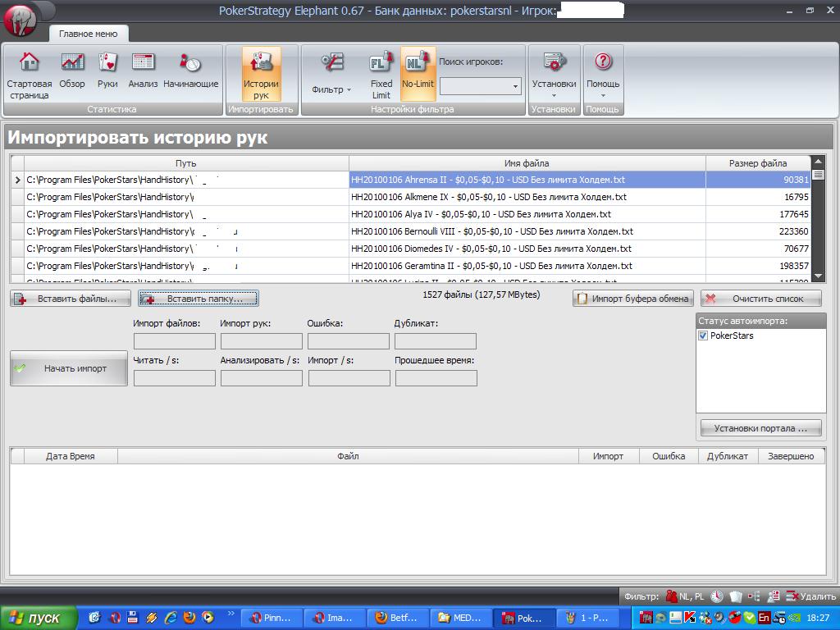
Task: Expand the Фильтр dropdown arrow
Action: click(349, 89)
